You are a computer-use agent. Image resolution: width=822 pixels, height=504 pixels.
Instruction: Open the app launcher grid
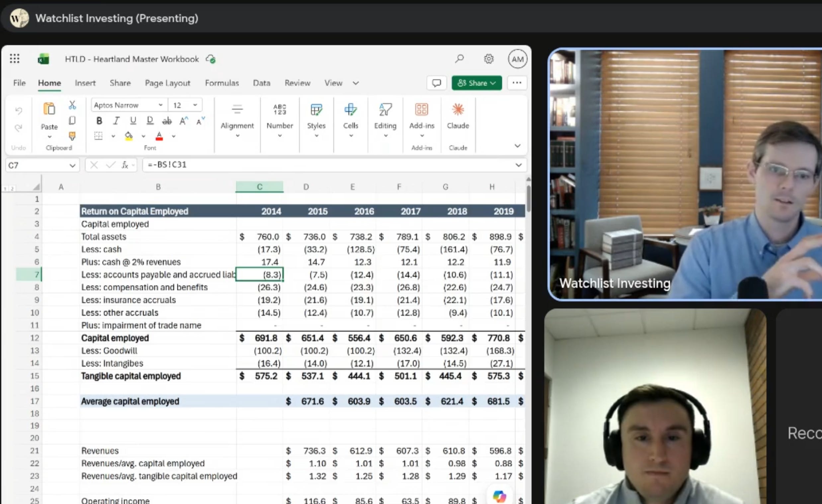[x=15, y=59]
